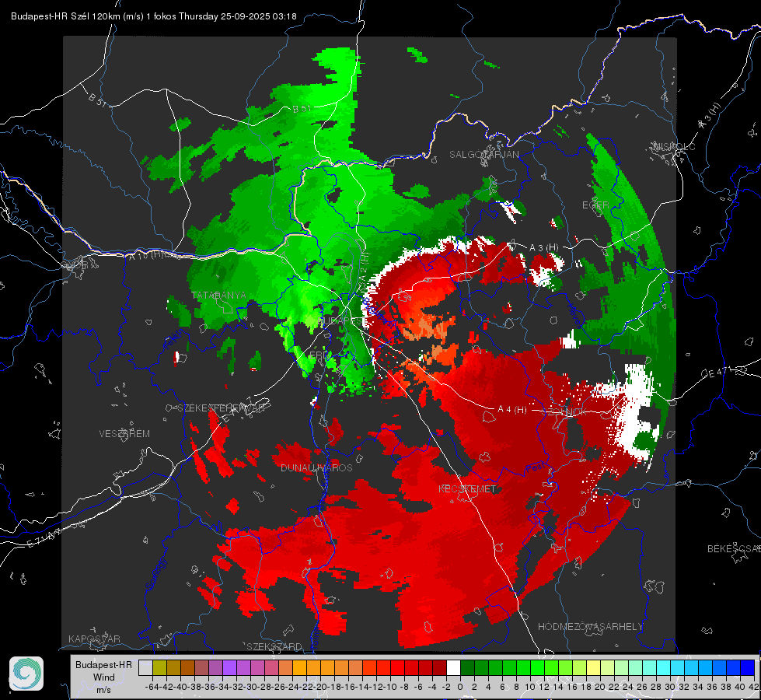This screenshot has width=761, height=700.
Task: Select the MISKOLC city label
Action: click(674, 146)
